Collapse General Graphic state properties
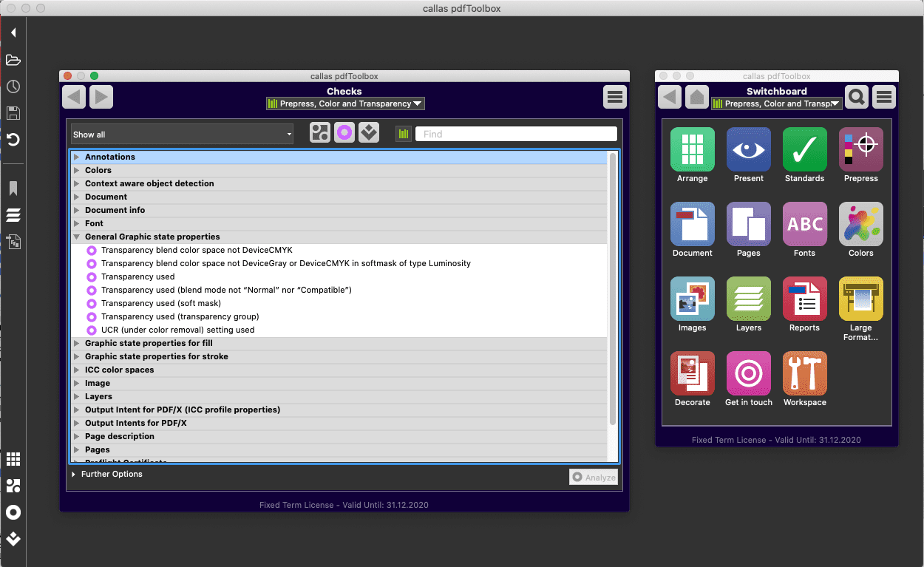Image resolution: width=924 pixels, height=567 pixels. click(x=76, y=237)
